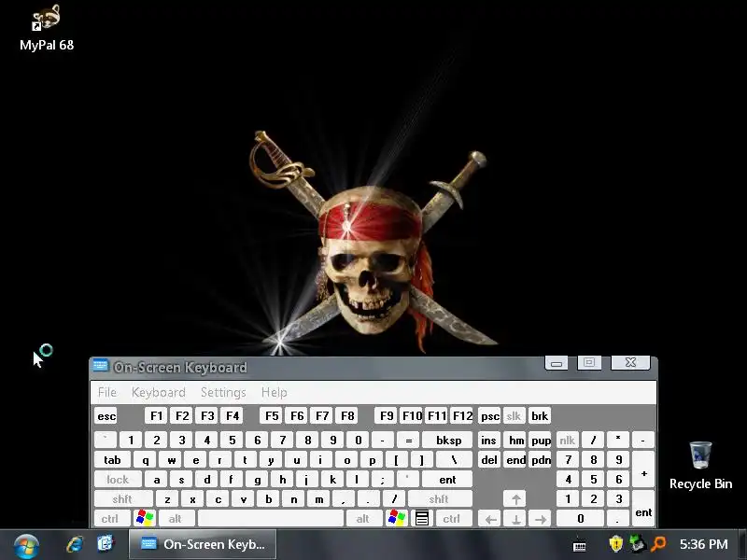Click the letter q key
747x560 pixels.
pos(146,459)
